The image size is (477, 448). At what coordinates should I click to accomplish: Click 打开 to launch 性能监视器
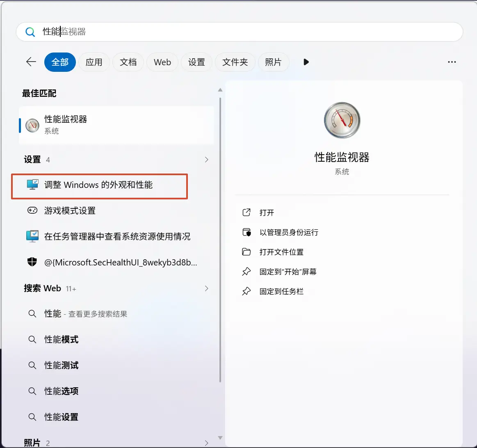pyautogui.click(x=267, y=213)
